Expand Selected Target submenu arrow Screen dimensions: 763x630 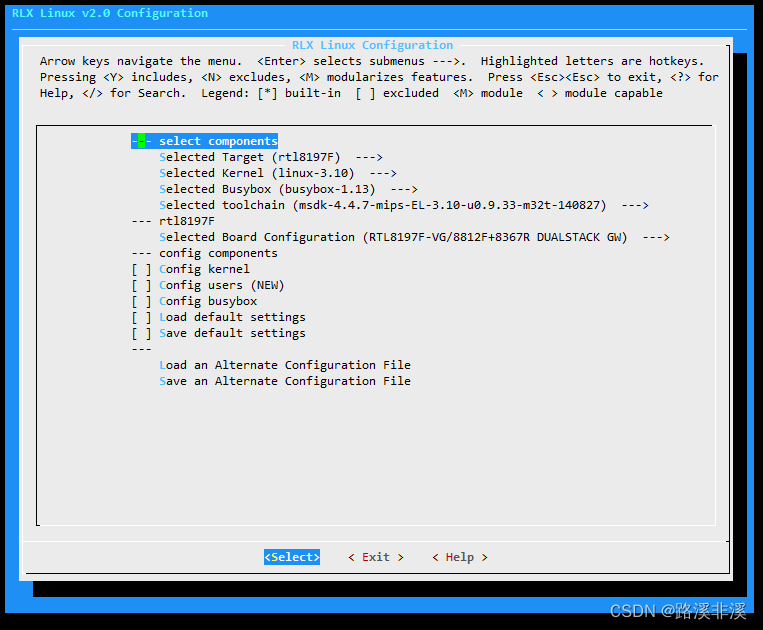coord(369,157)
